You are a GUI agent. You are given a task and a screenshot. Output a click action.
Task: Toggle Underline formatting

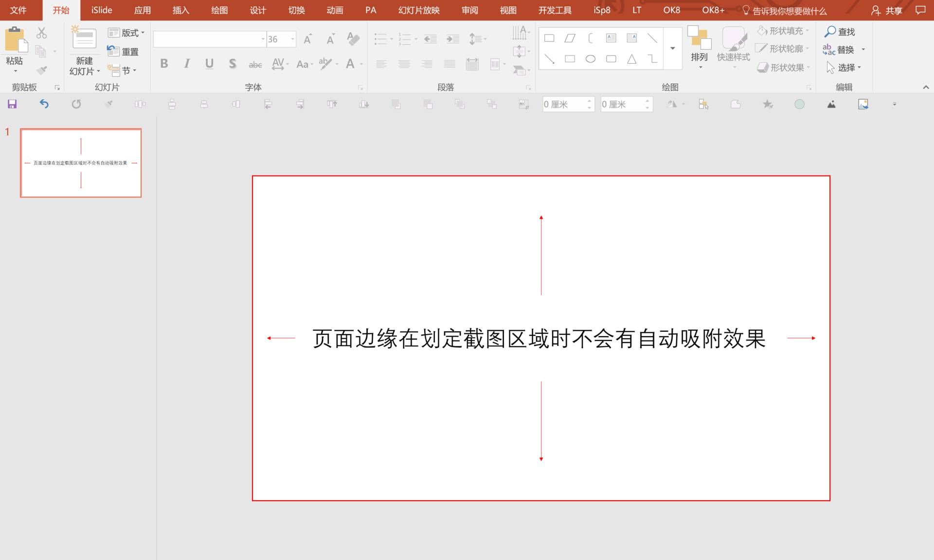210,64
